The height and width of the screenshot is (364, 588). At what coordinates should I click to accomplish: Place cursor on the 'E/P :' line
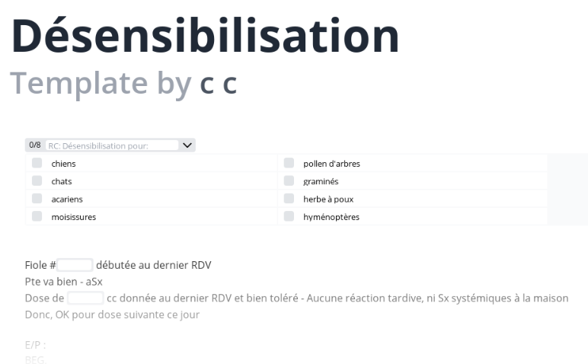pos(35,345)
